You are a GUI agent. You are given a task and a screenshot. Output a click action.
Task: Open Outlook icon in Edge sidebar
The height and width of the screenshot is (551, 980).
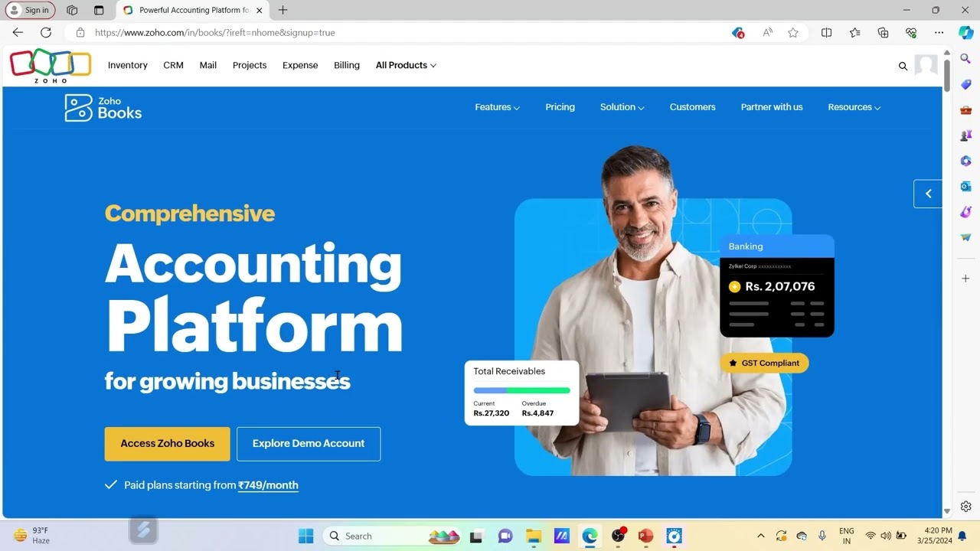965,186
